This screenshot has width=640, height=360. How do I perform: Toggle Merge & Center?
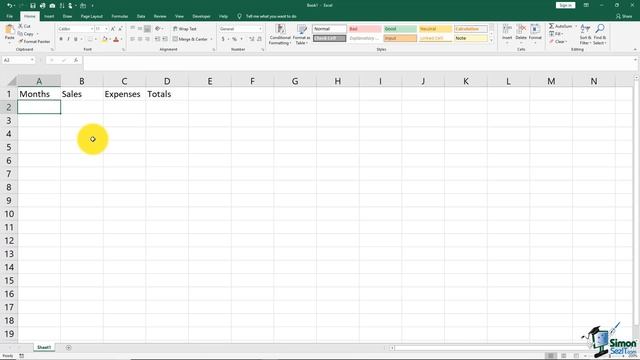coord(190,39)
